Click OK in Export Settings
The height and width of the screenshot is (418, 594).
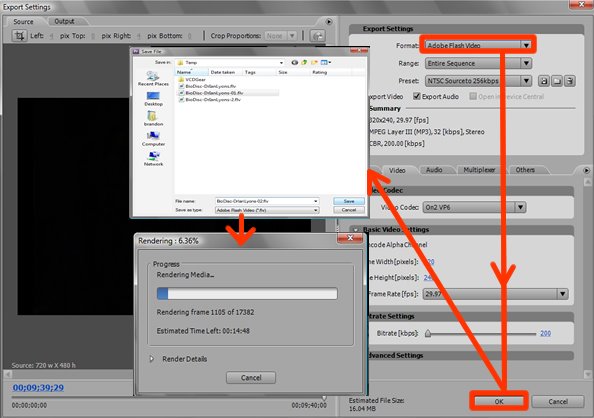pyautogui.click(x=499, y=401)
